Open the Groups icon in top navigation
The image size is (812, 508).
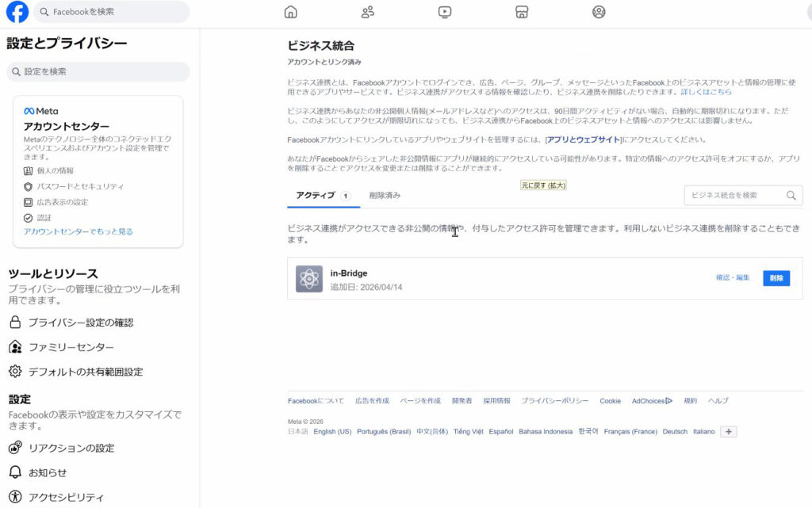(x=599, y=12)
